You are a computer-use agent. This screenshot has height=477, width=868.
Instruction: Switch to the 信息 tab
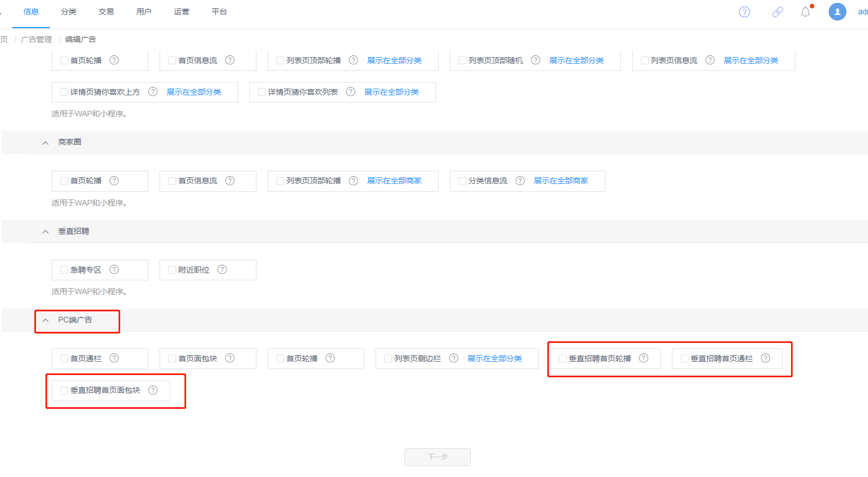point(31,12)
